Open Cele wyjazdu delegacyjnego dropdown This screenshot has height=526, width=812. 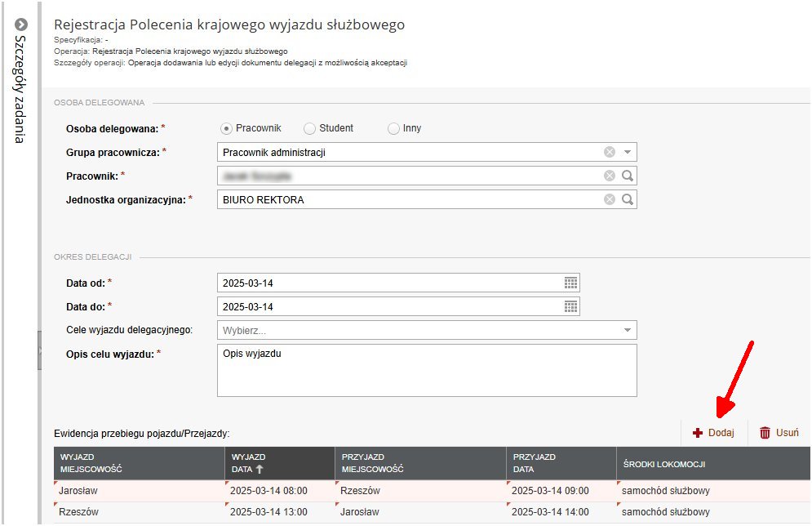point(627,330)
